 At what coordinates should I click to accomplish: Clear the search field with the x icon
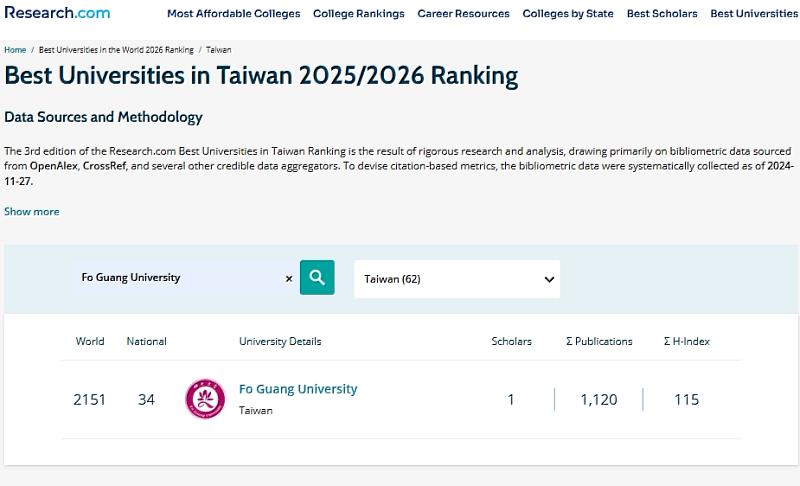[x=289, y=279]
